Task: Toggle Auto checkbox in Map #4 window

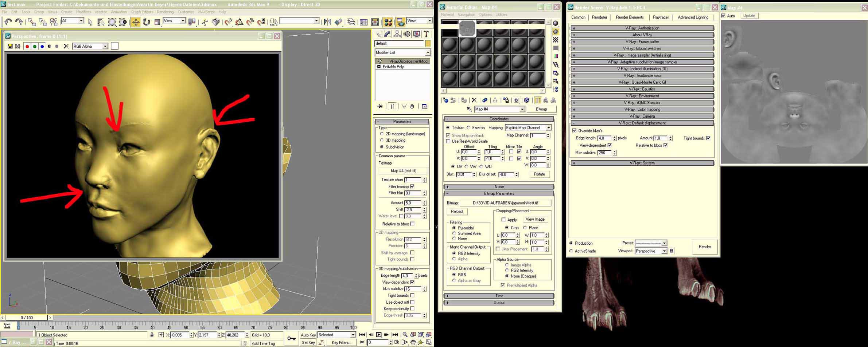Action: [724, 16]
